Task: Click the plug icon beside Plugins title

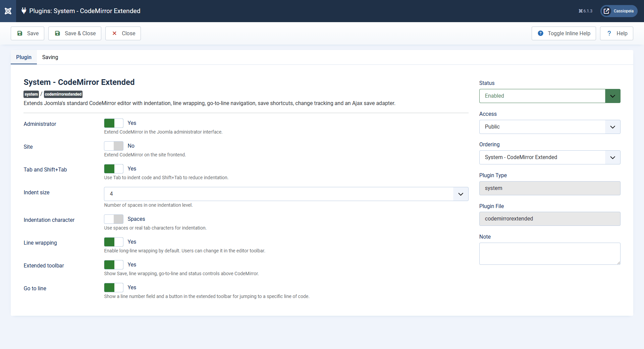Action: tap(24, 11)
